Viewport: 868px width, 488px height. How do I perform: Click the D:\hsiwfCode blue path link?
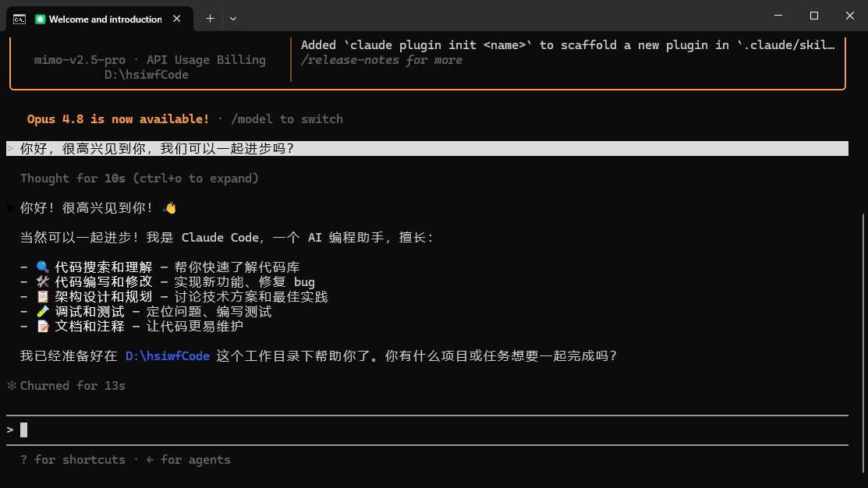(x=167, y=355)
